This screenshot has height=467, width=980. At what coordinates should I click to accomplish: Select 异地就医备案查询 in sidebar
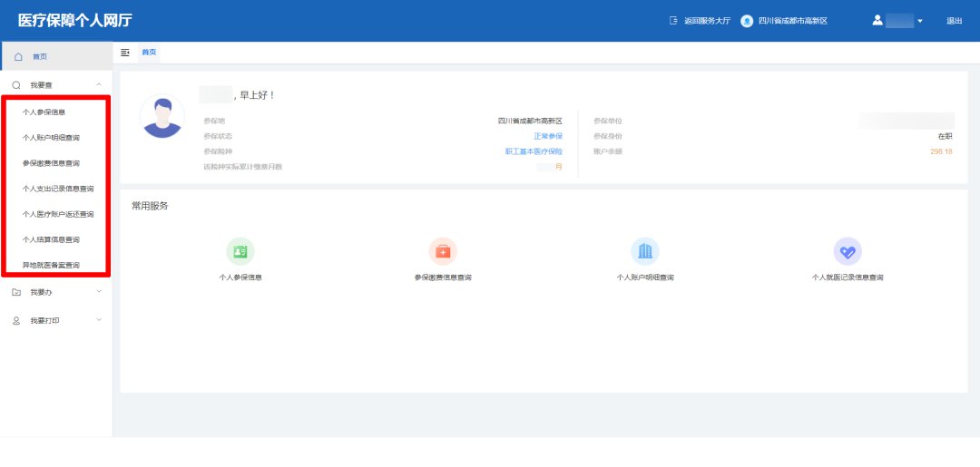(x=51, y=265)
